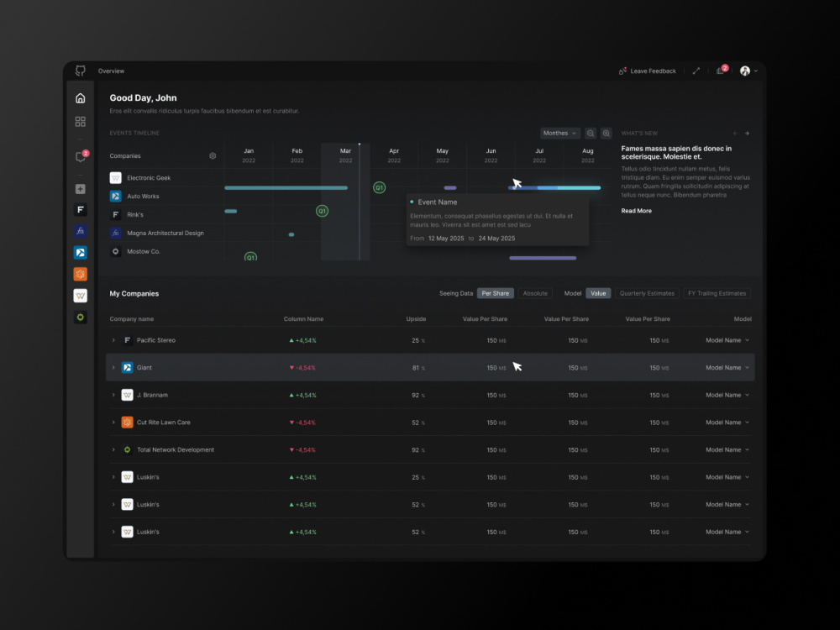Open the dashboard grid icon in sidebar
Screen dimensions: 840x630
[x=81, y=122]
